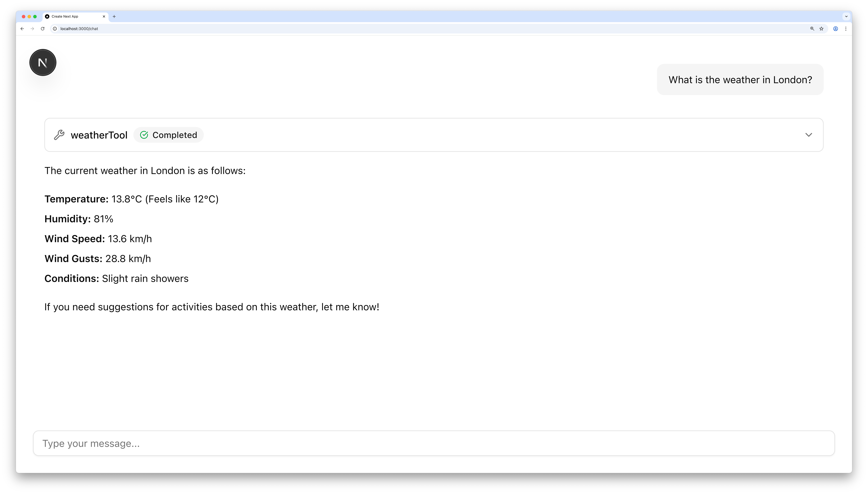Click the Completed status badge
This screenshot has width=868, height=494.
[x=169, y=135]
